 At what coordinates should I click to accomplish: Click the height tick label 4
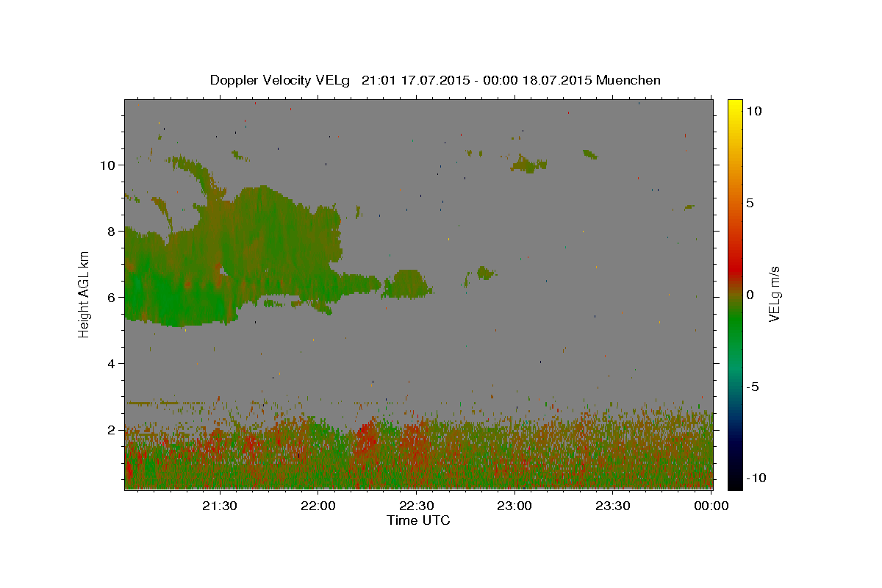[112, 363]
